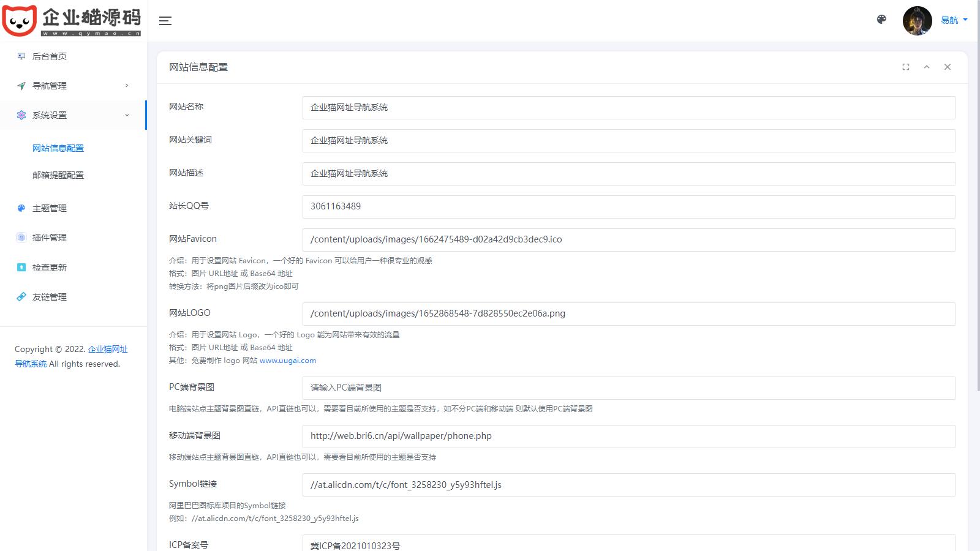Click the 网站Favicon field label
The height and width of the screenshot is (551, 980).
tap(193, 239)
